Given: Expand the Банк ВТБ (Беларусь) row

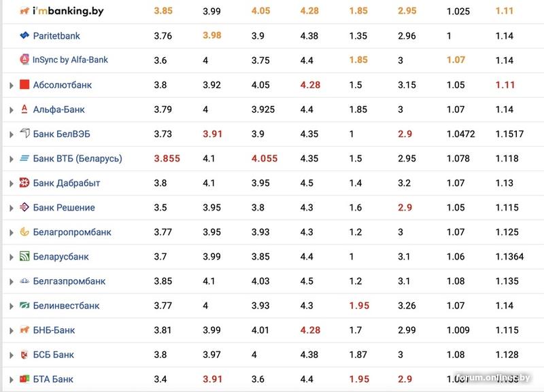Looking at the screenshot, I should [11, 159].
